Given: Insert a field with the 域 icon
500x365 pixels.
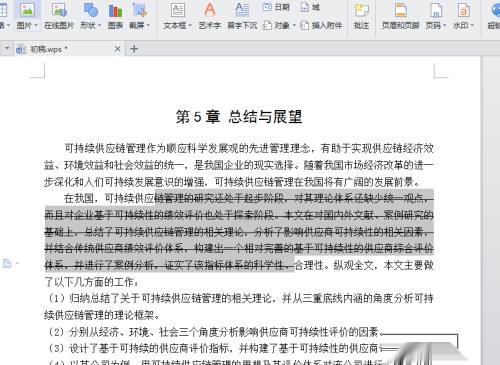Looking at the screenshot, I should click(x=310, y=7).
